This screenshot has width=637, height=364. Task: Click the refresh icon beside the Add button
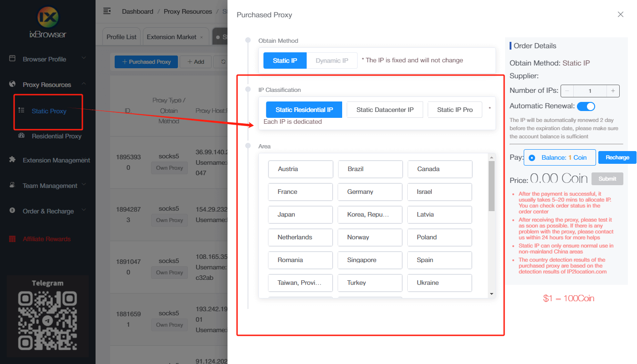tap(223, 61)
